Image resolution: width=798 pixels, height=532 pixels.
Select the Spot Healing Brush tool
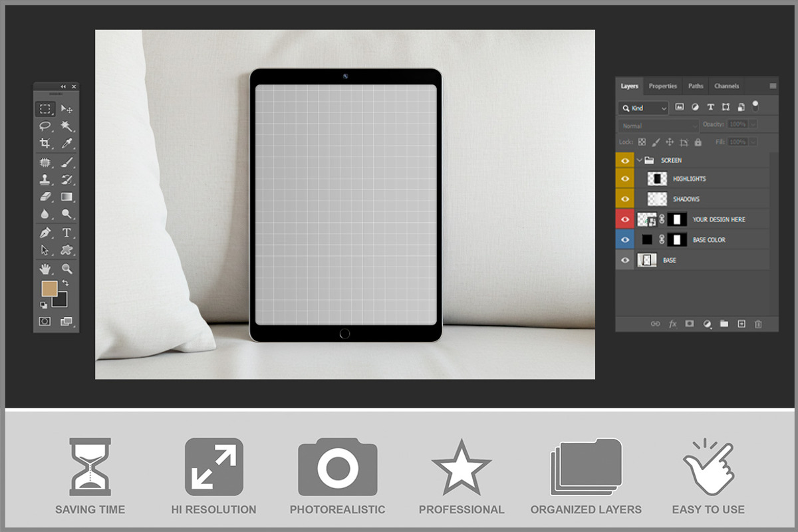(x=45, y=162)
